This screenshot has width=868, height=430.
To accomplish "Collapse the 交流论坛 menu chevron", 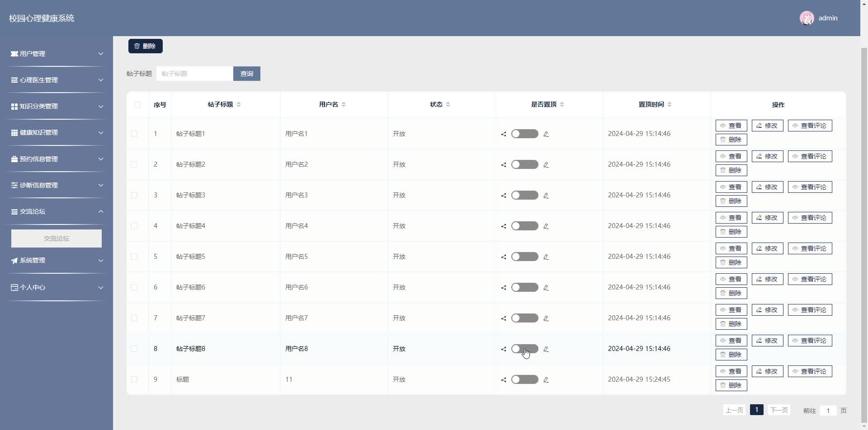I will point(101,211).
